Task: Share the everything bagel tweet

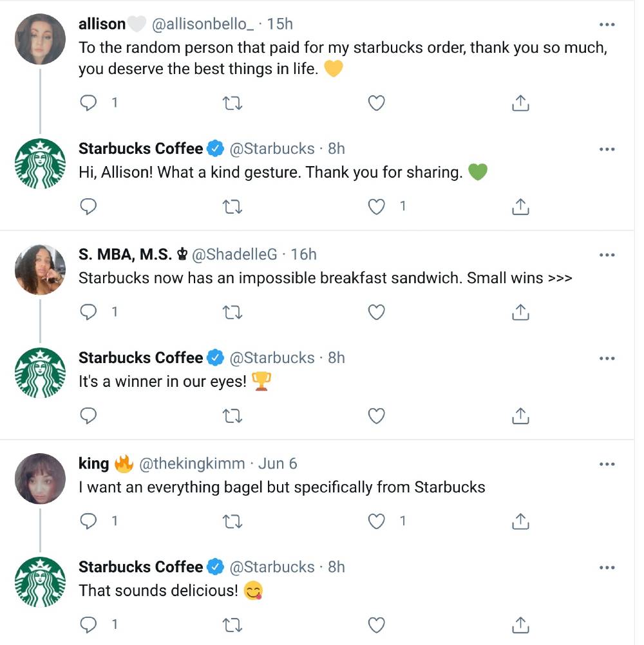Action: (520, 521)
